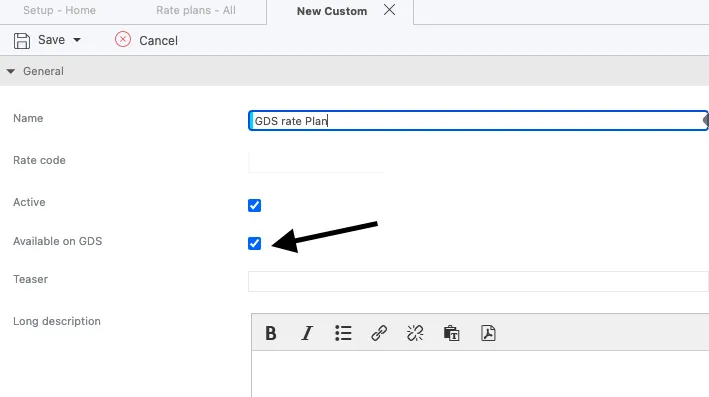The image size is (709, 397).
Task: Click the PDF document icon
Action: coord(488,333)
